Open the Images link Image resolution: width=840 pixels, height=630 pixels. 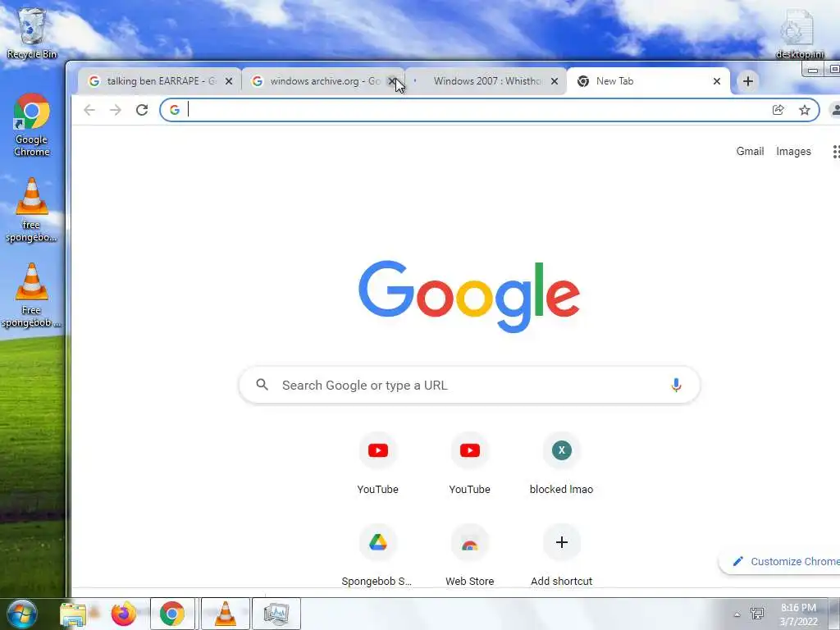[793, 152]
